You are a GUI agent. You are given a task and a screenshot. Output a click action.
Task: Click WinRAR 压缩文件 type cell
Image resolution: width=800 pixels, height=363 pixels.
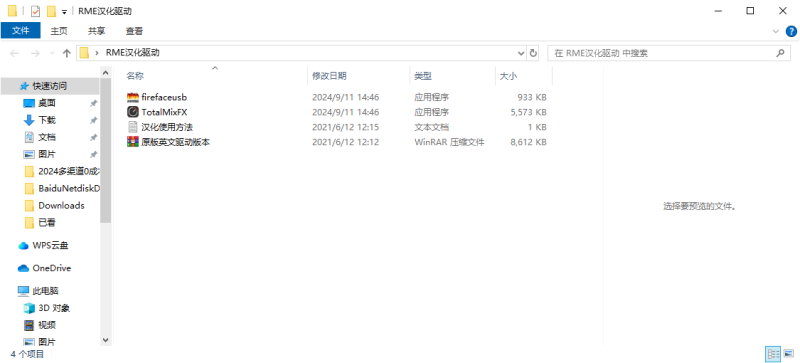[449, 142]
